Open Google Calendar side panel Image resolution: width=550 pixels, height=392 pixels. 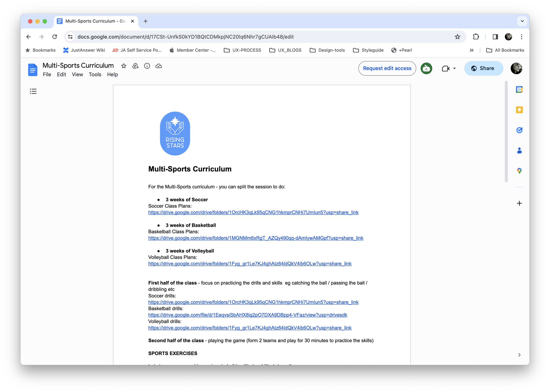pyautogui.click(x=519, y=90)
